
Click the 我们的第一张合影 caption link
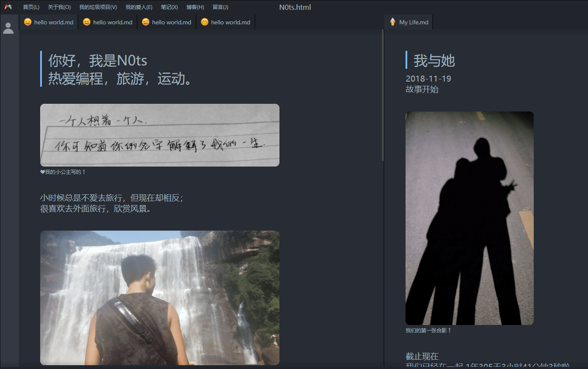coord(426,330)
